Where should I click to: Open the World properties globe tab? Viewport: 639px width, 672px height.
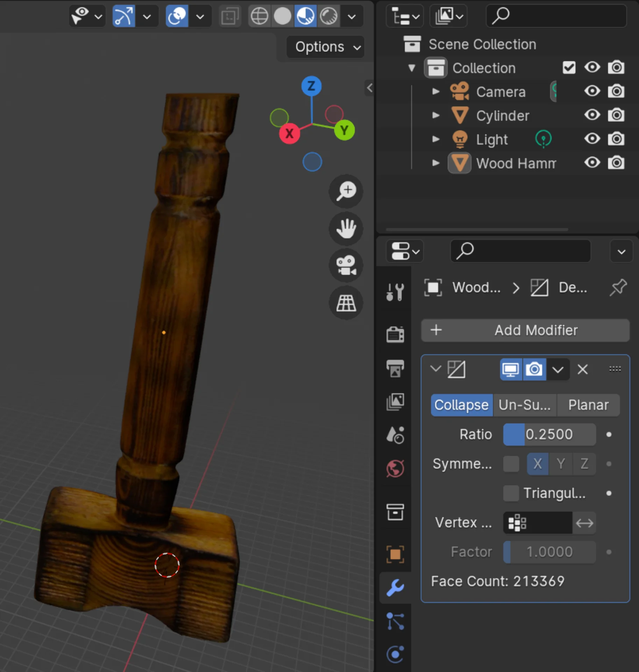395,468
